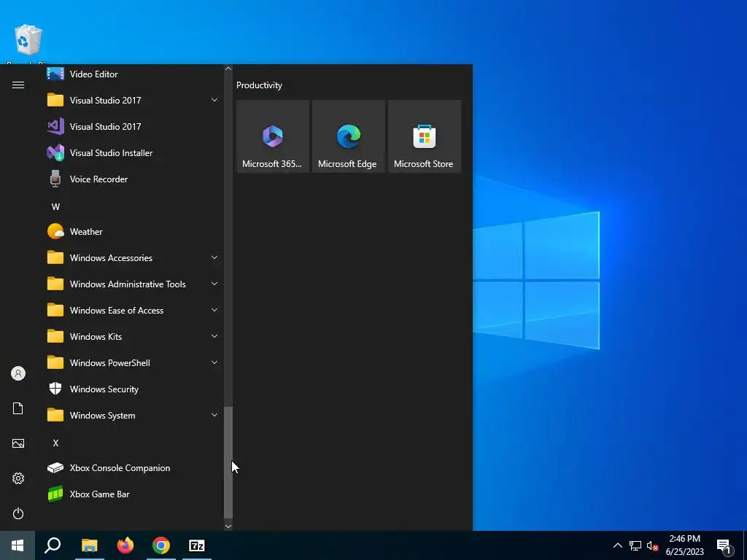747x560 pixels.
Task: Click the scrollbar down arrow in app list
Action: pyautogui.click(x=228, y=526)
